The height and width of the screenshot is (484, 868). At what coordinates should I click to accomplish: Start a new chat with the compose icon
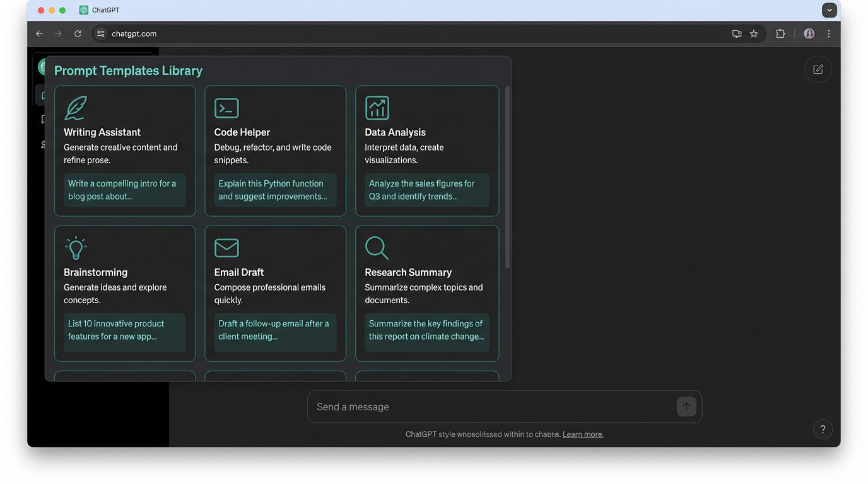[x=818, y=69]
